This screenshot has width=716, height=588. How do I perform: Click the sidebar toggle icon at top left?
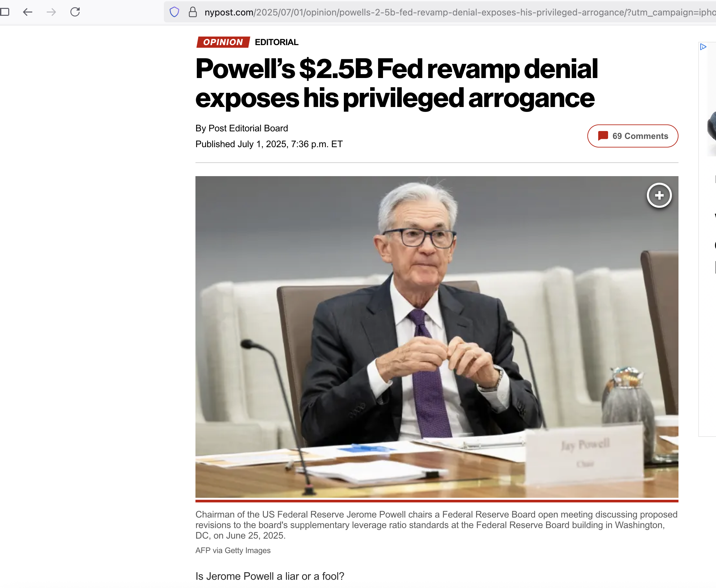point(4,12)
